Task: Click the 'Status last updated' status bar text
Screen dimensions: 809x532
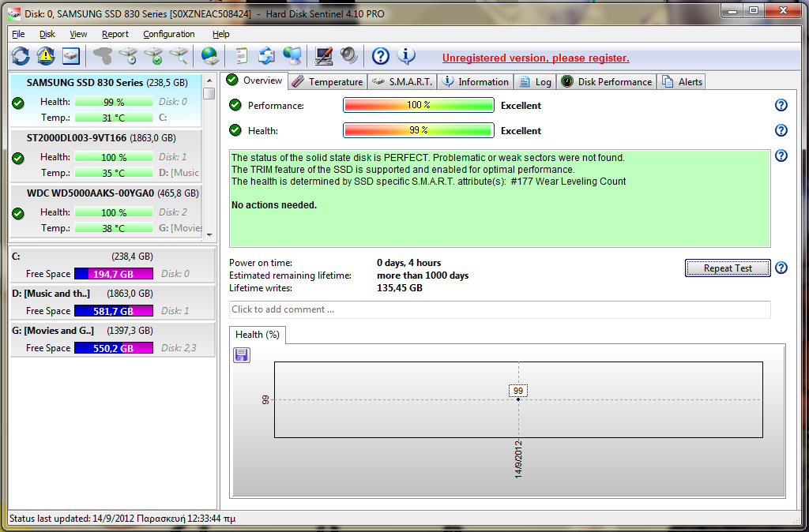Action: (122, 519)
